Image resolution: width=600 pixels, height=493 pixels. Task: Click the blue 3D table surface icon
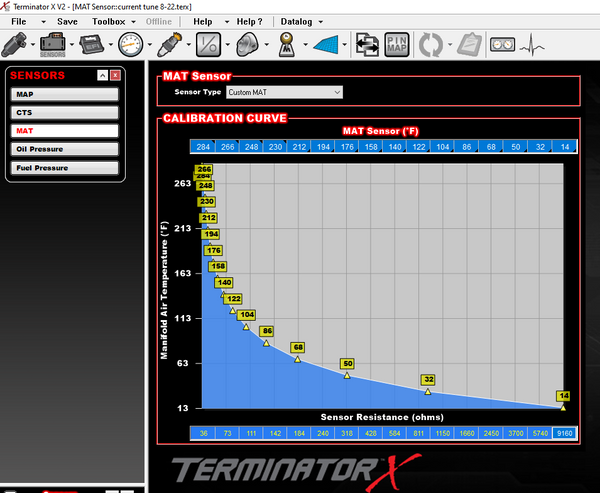point(327,44)
